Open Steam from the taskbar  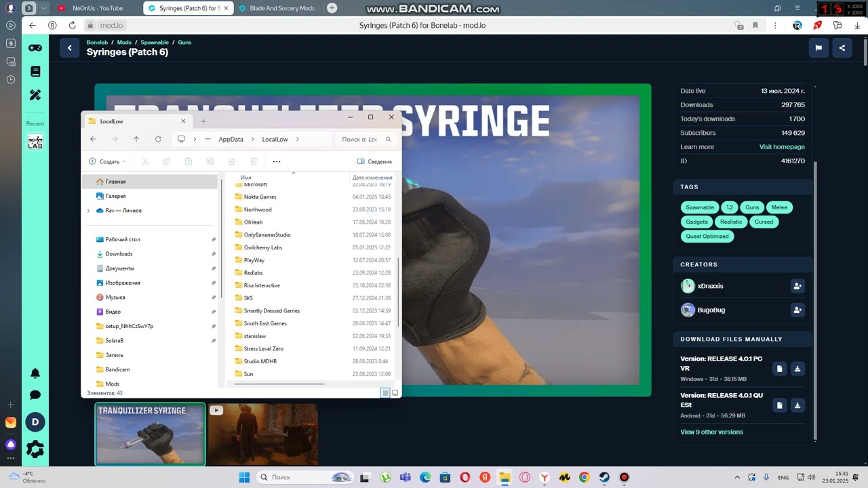(x=604, y=477)
